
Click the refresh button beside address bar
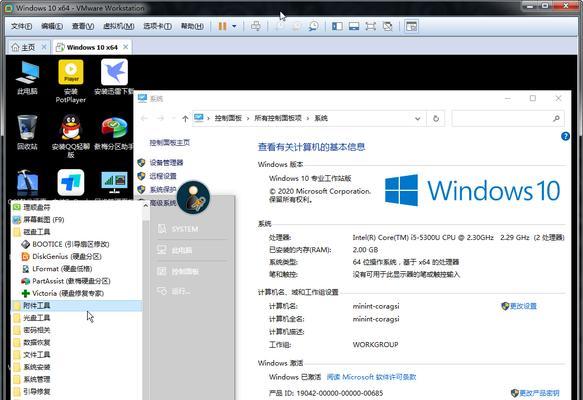(436, 119)
